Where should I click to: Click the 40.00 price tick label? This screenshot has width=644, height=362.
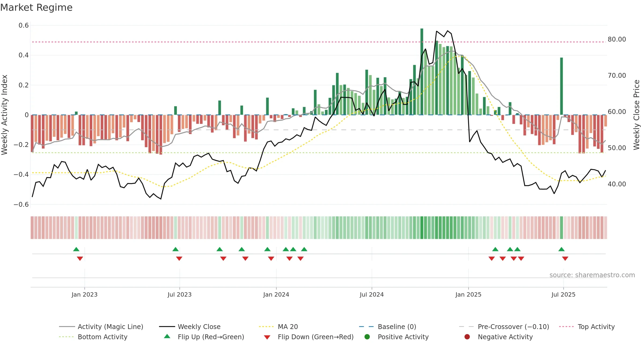point(617,184)
